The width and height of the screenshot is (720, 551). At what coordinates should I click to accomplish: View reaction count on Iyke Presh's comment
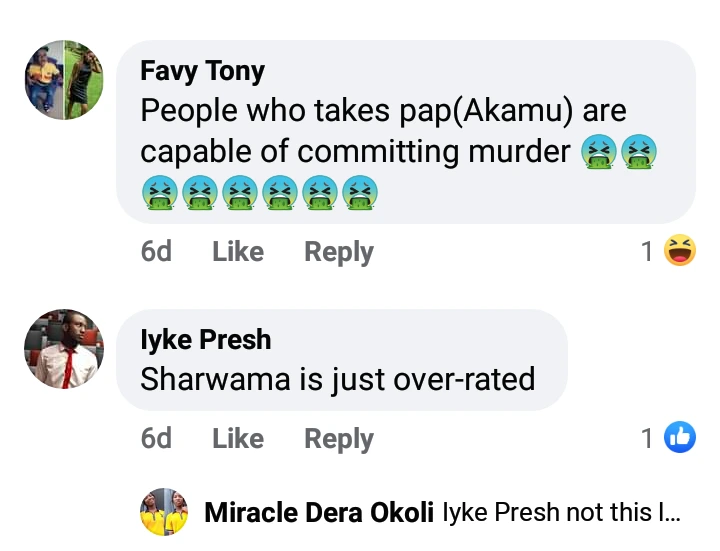click(x=647, y=438)
